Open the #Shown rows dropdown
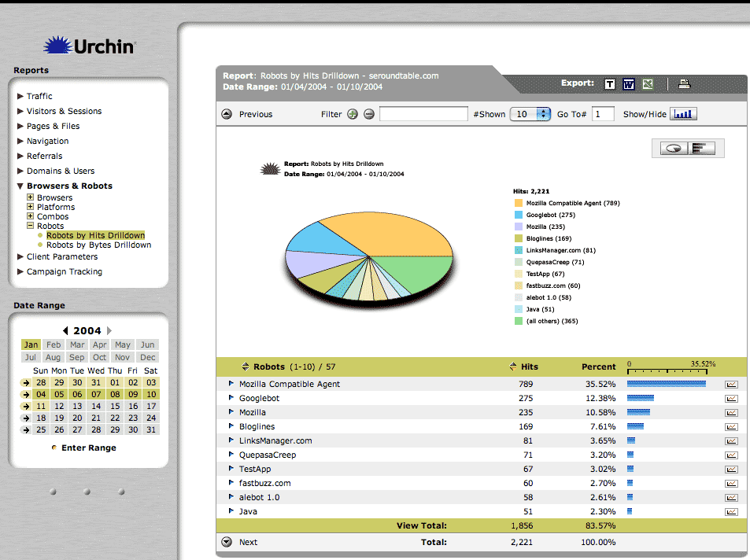750x560 pixels. [x=530, y=114]
